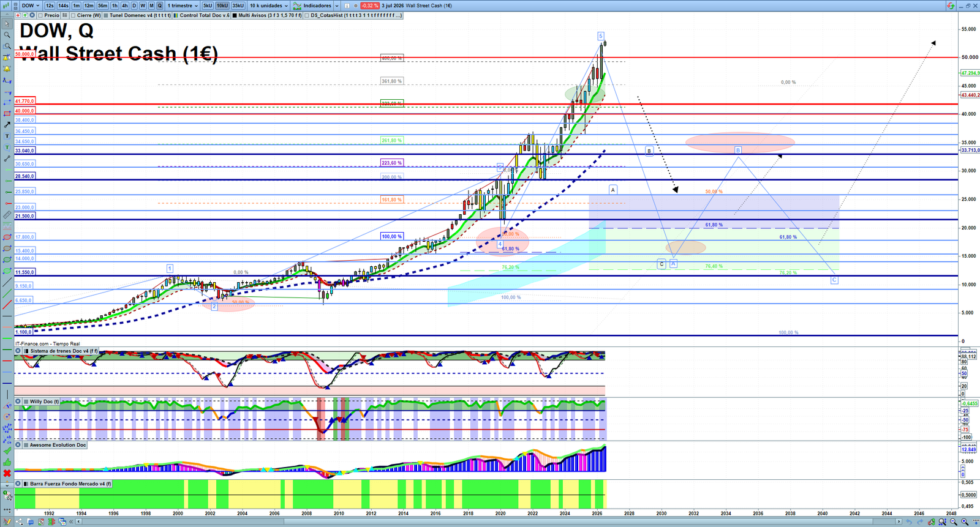Click the zoom-in magnifier bottom right

(965, 521)
